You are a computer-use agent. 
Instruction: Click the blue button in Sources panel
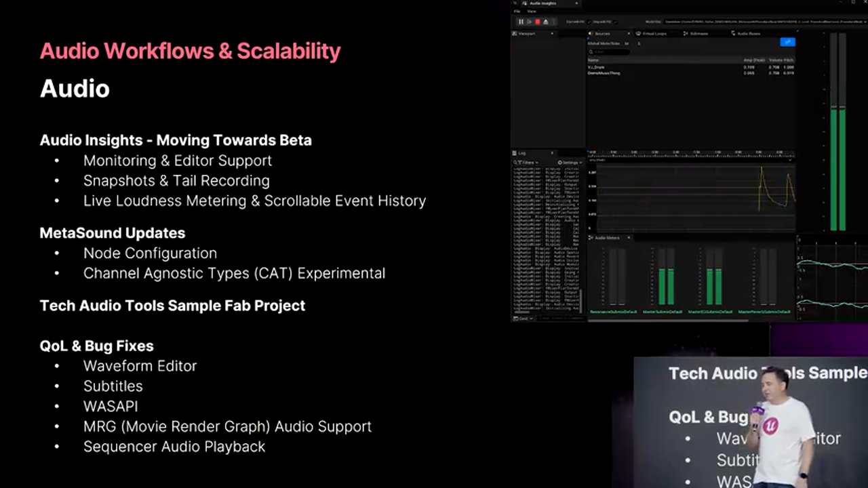pyautogui.click(x=787, y=42)
